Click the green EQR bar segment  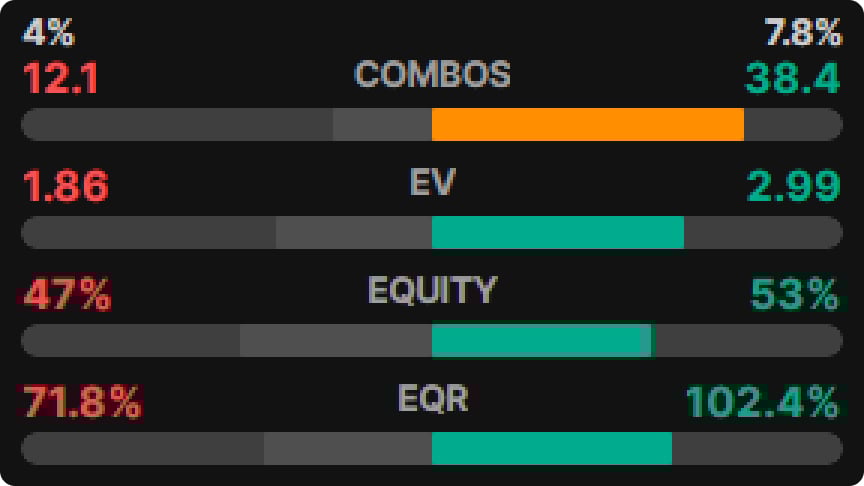552,448
